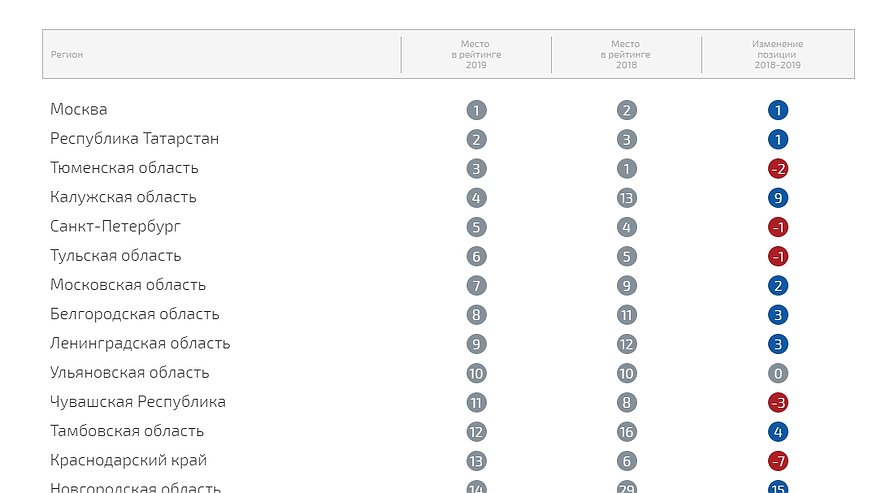Click Tyumen region's red -2 change badge
This screenshot has width=877, height=493.
(778, 168)
